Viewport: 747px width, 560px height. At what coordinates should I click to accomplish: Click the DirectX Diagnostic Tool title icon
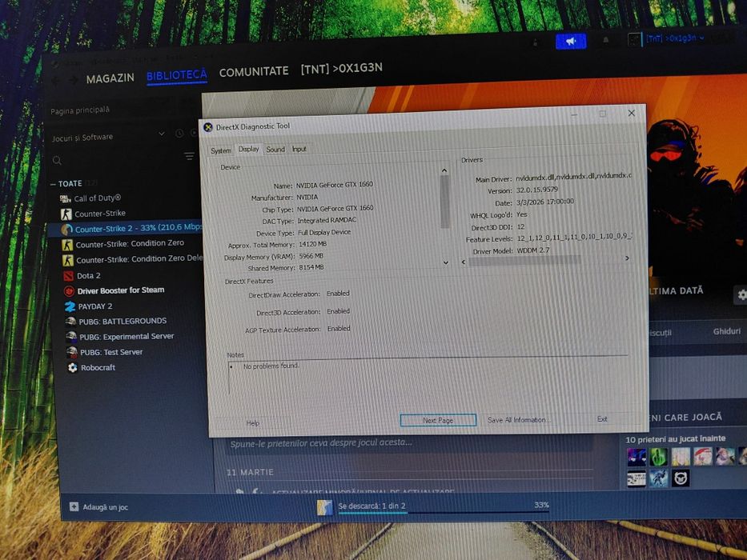(x=207, y=127)
